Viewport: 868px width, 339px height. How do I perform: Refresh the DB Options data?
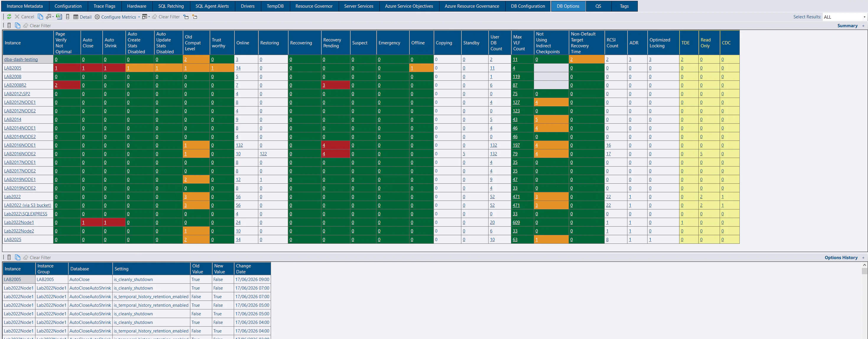click(x=9, y=17)
